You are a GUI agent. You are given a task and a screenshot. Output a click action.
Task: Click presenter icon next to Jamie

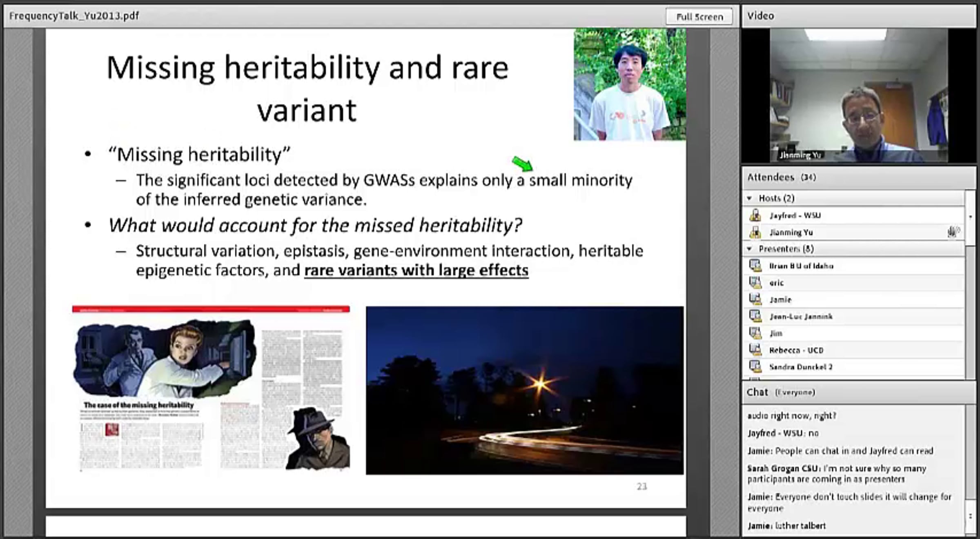tap(755, 299)
